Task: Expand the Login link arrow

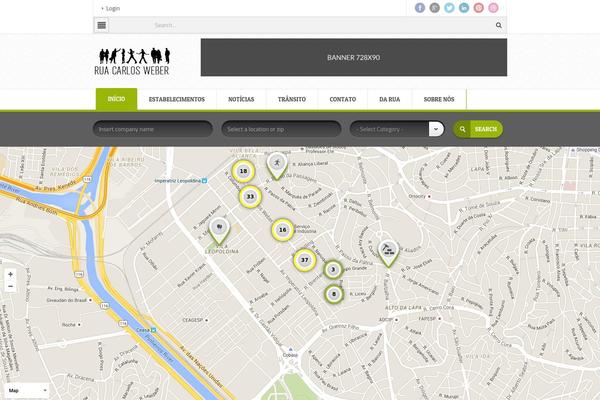Action: pyautogui.click(x=102, y=8)
